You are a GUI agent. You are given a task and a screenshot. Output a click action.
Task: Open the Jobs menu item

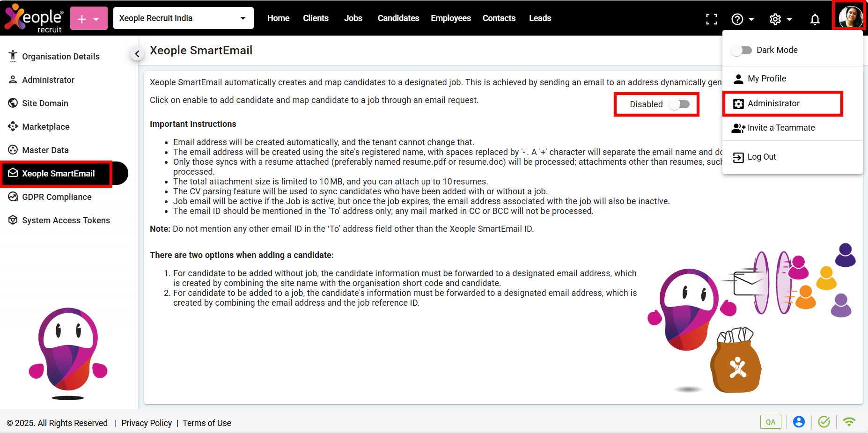(x=353, y=18)
